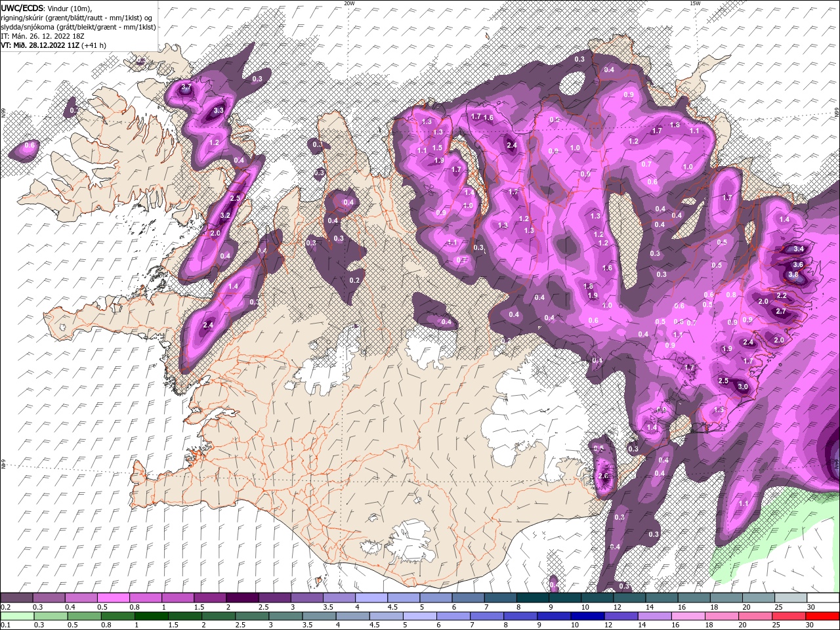Click the "0.1" label under the lower scale

(6, 625)
